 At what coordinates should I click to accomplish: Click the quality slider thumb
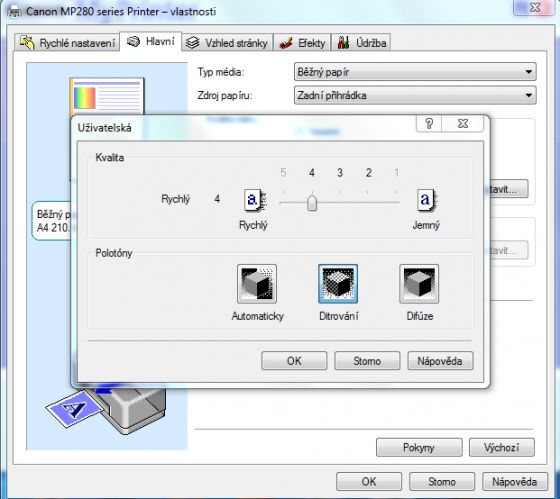pyautogui.click(x=312, y=203)
